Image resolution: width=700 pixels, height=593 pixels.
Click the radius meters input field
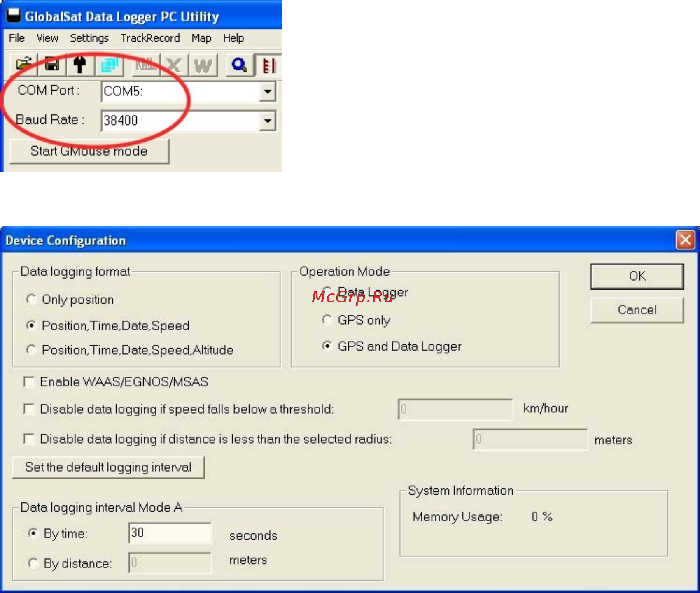(x=530, y=440)
